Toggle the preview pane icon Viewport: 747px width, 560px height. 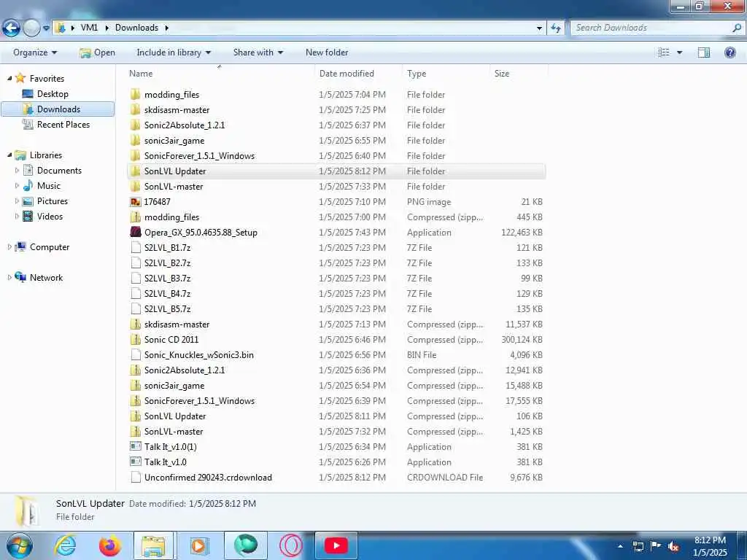pyautogui.click(x=704, y=52)
